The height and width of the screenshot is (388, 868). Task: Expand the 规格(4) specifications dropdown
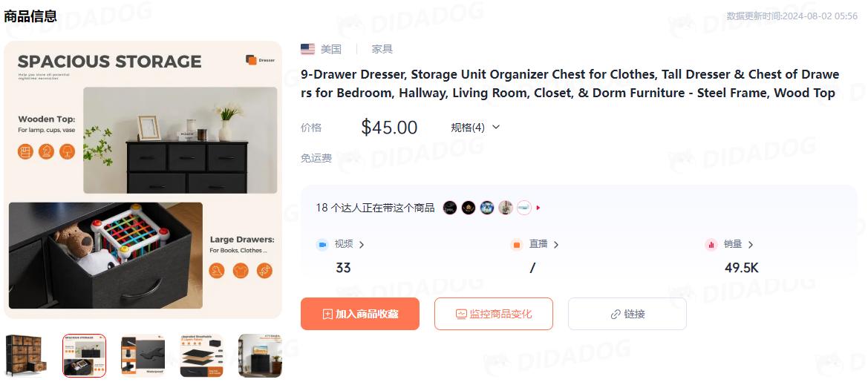[475, 128]
